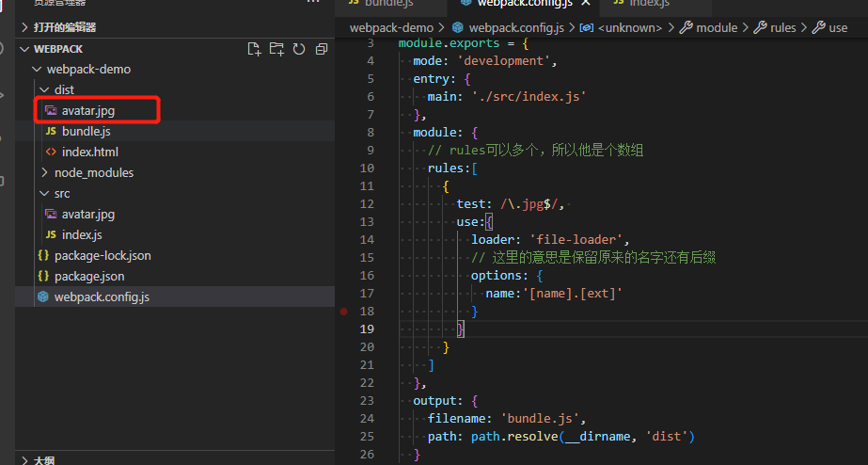The image size is (868, 465).
Task: Click the New File icon in WEBPACK header
Action: [x=254, y=49]
